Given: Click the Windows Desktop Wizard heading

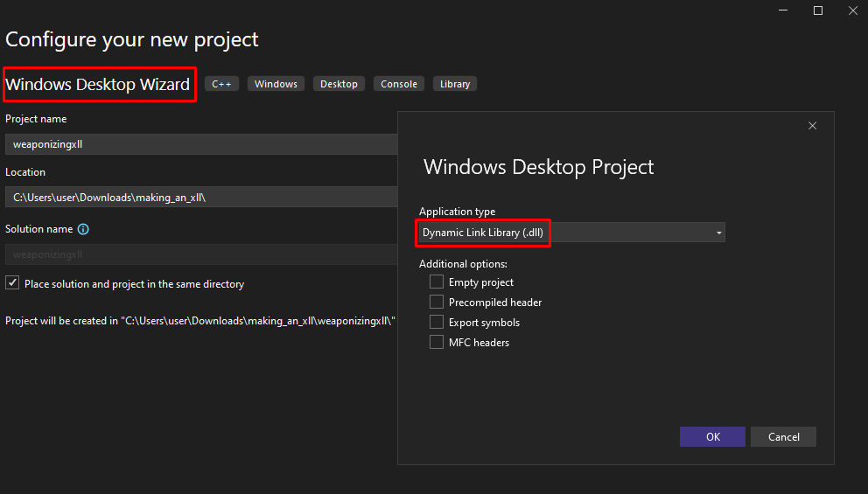Looking at the screenshot, I should 97,84.
